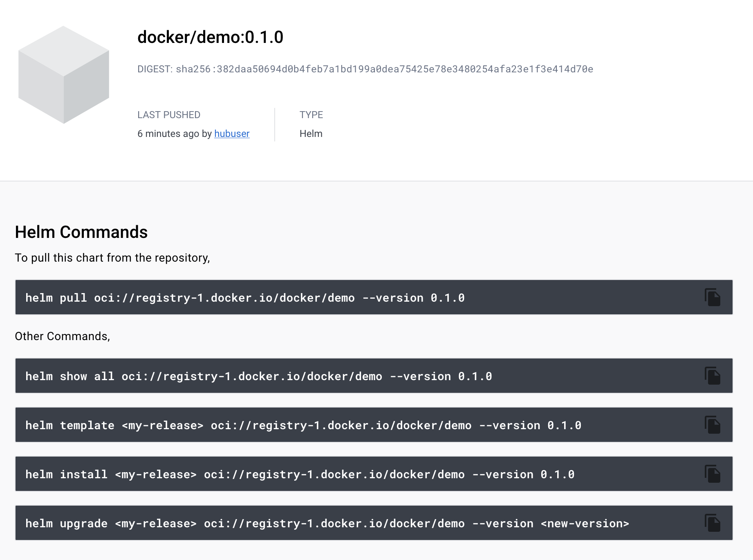Click the Helm type value
The image size is (753, 560).
click(311, 134)
